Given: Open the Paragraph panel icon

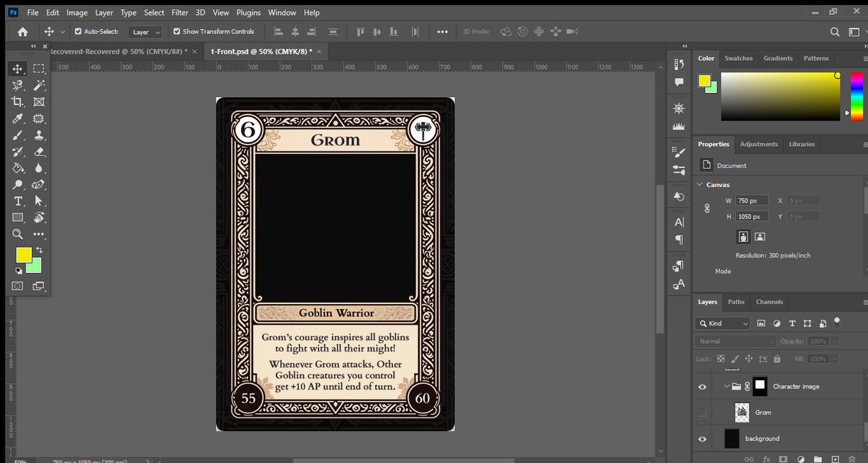Looking at the screenshot, I should (679, 240).
